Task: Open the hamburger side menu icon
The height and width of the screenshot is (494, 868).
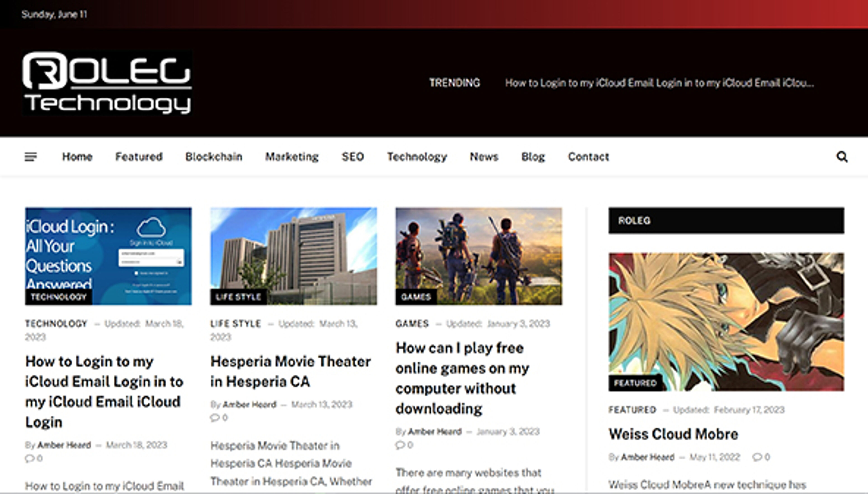Action: pos(31,157)
